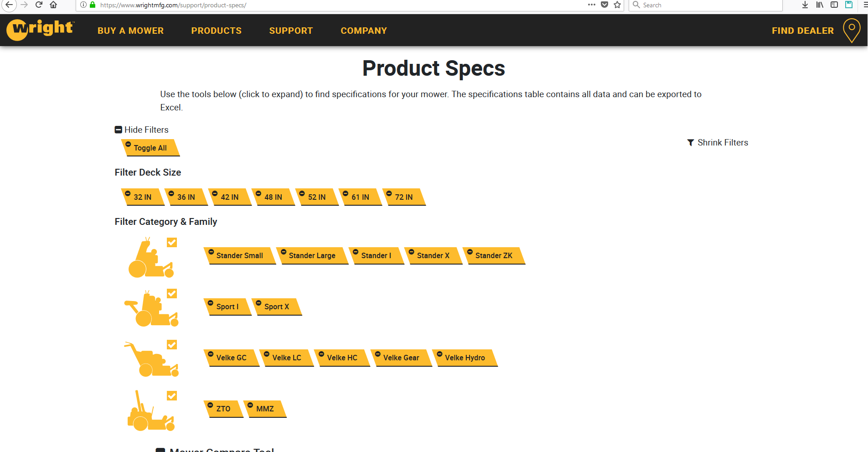Toggle the ZTO family filter

coord(223,409)
